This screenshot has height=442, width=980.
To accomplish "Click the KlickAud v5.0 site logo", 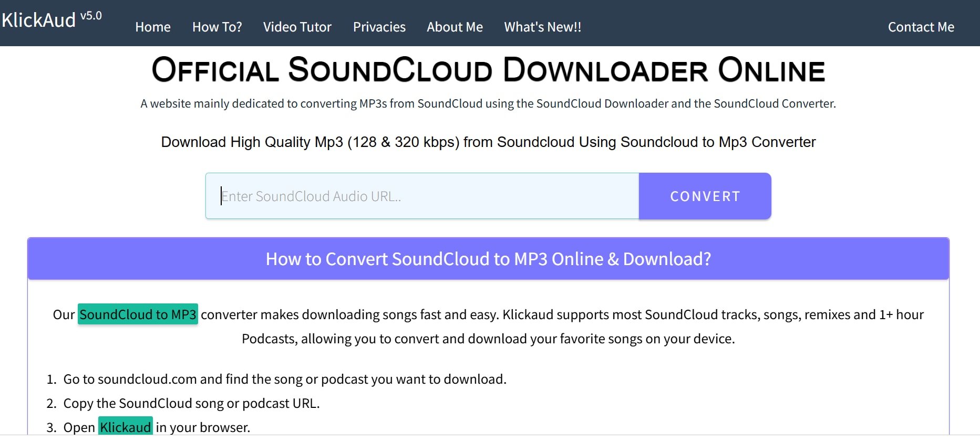I will pos(51,20).
